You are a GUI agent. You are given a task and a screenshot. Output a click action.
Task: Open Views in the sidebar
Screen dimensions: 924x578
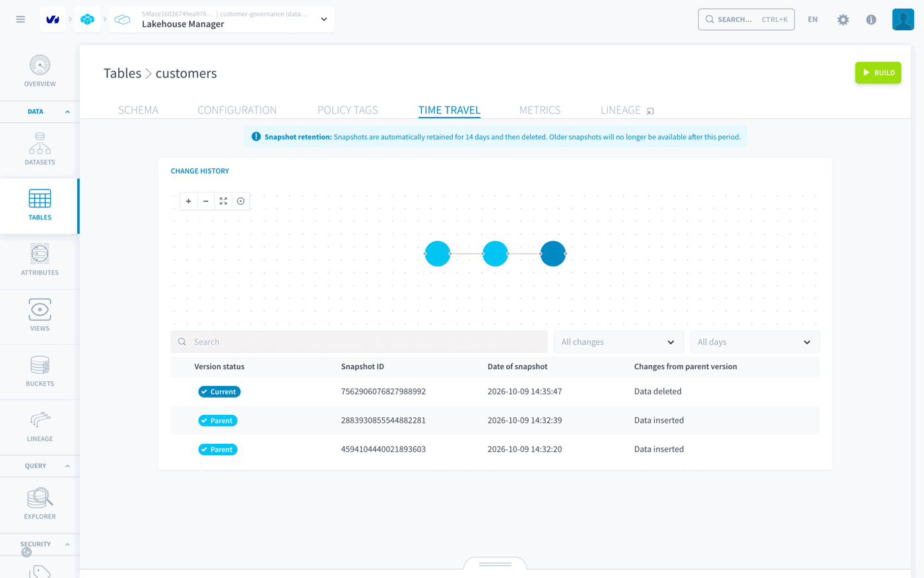pos(40,315)
